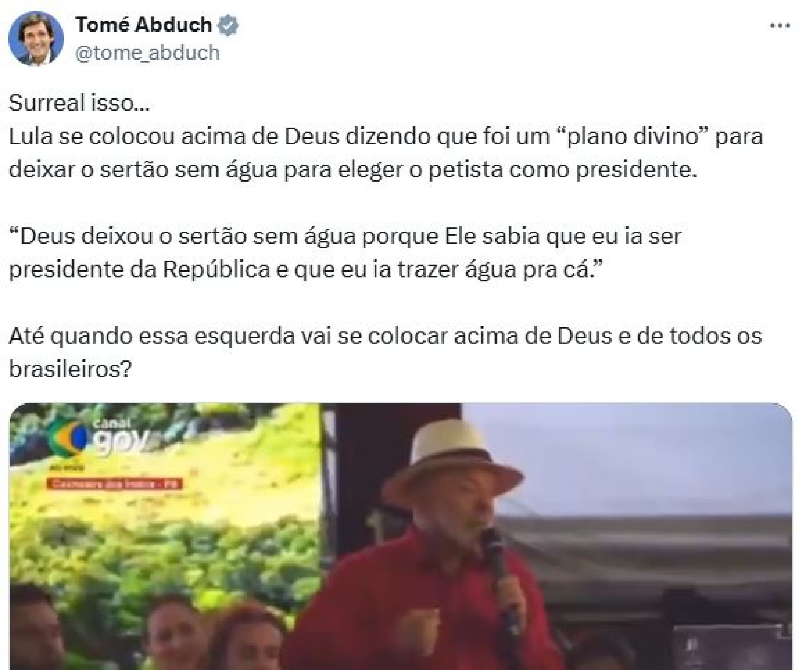Select the "Surreal isso..." text line
This screenshot has height=670, width=812.
click(79, 103)
